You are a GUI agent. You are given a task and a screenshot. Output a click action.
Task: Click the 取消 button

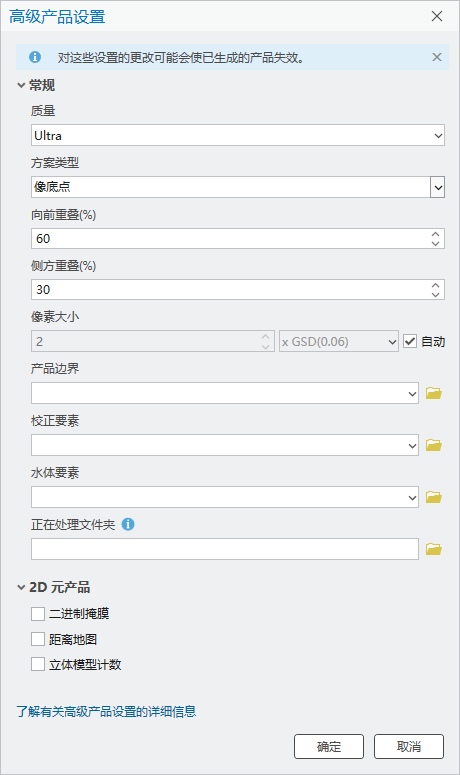[409, 746]
